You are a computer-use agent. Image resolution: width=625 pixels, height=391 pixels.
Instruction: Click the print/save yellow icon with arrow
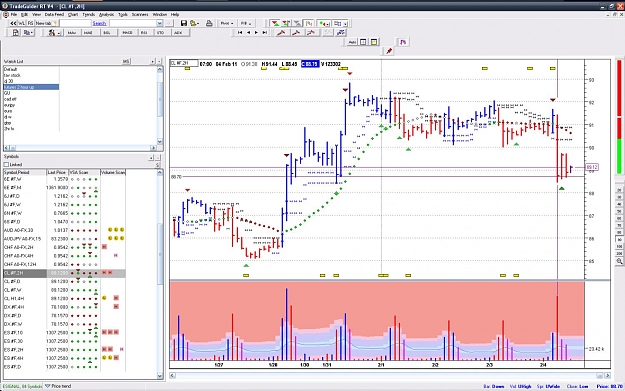click(194, 24)
